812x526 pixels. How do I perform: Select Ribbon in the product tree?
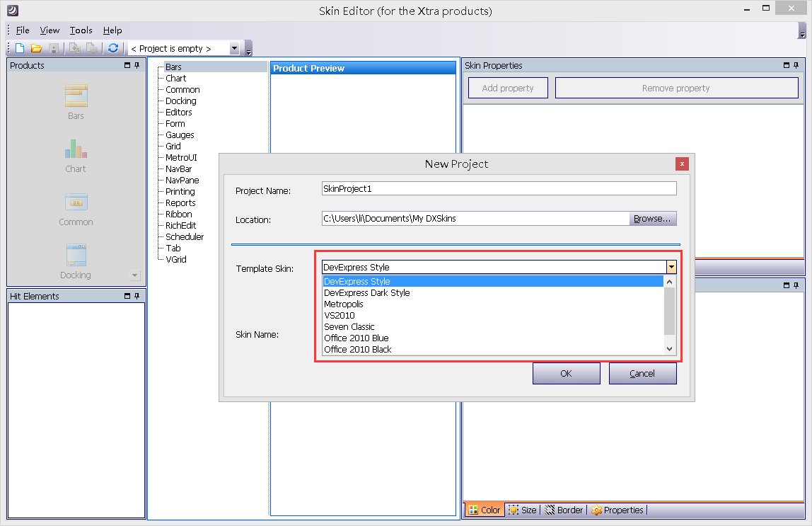pos(179,214)
